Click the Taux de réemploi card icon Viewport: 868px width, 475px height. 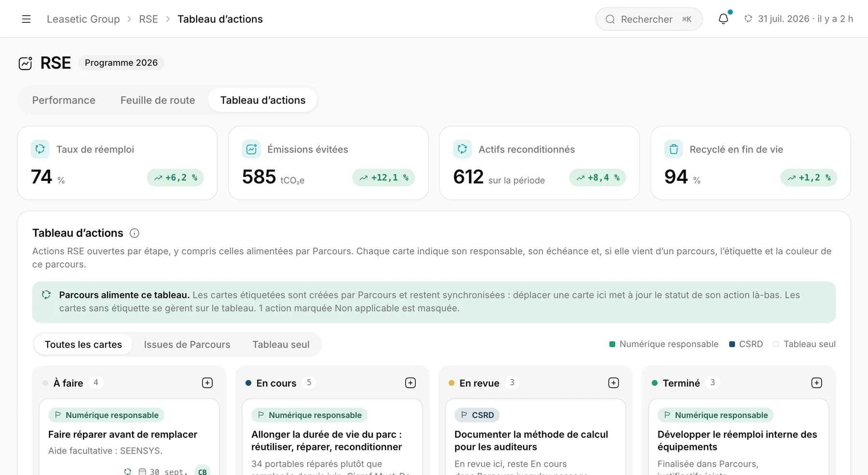[40, 149]
